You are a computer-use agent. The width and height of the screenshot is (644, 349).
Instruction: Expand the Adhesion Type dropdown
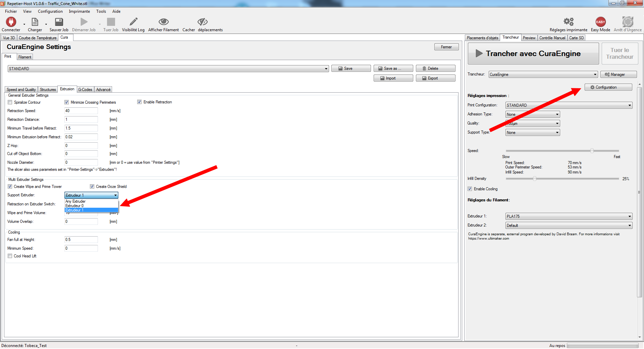(x=532, y=114)
